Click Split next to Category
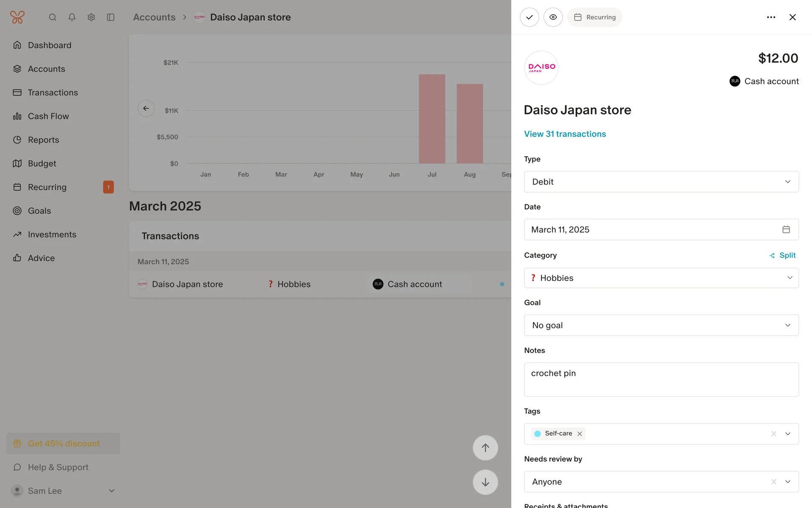The image size is (812, 508). click(783, 255)
